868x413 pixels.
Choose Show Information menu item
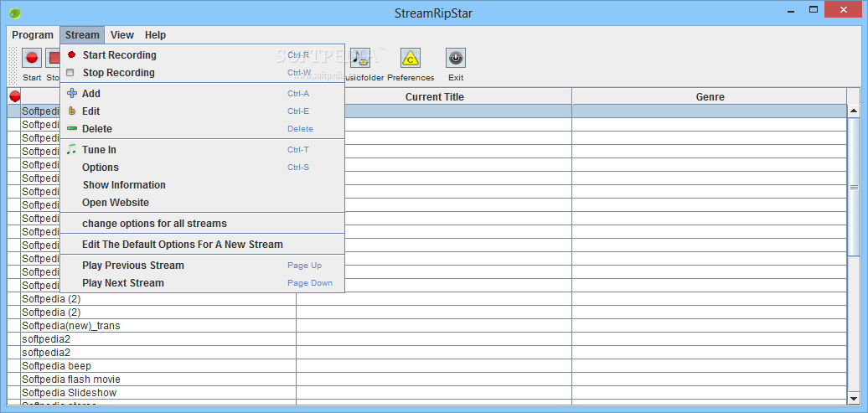click(202, 185)
